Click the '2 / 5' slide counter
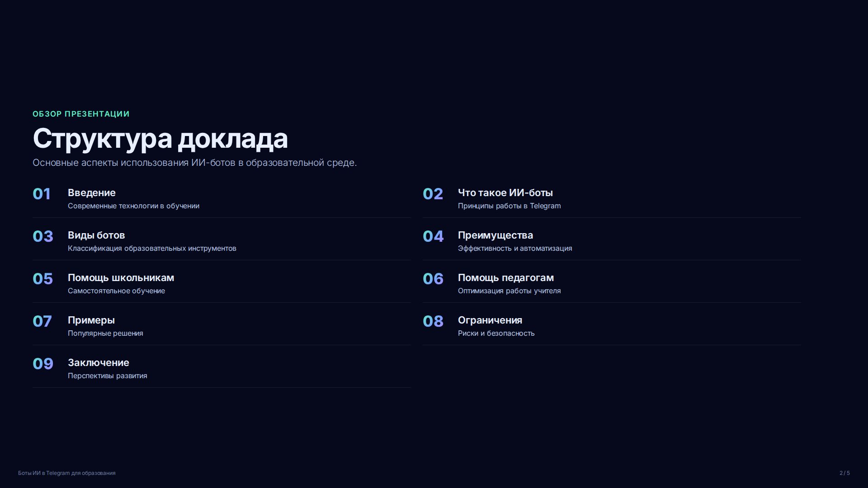This screenshot has height=488, width=868. (844, 473)
